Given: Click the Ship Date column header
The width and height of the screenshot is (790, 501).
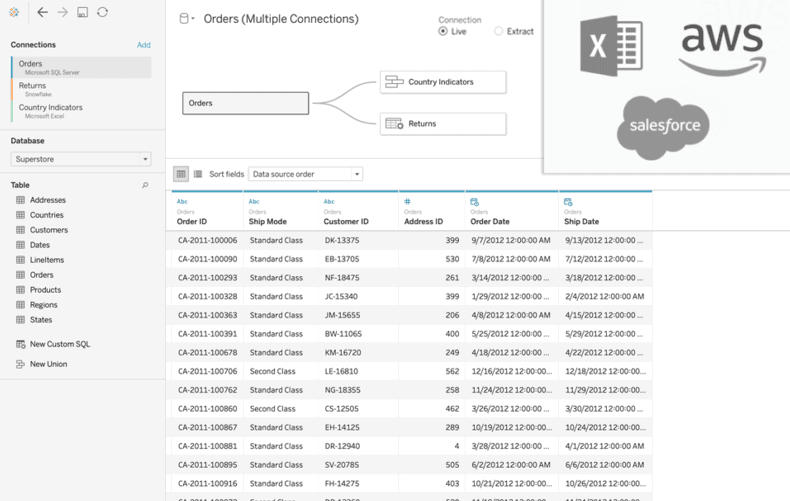Looking at the screenshot, I should (581, 221).
